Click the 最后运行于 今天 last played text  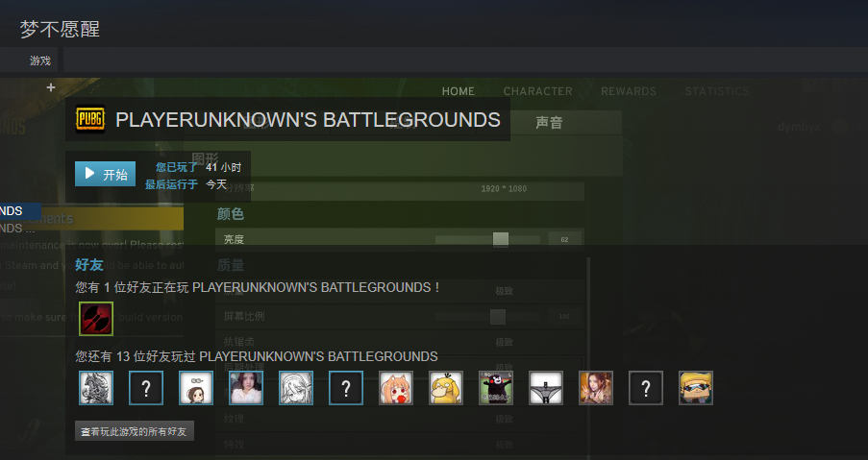(x=186, y=184)
